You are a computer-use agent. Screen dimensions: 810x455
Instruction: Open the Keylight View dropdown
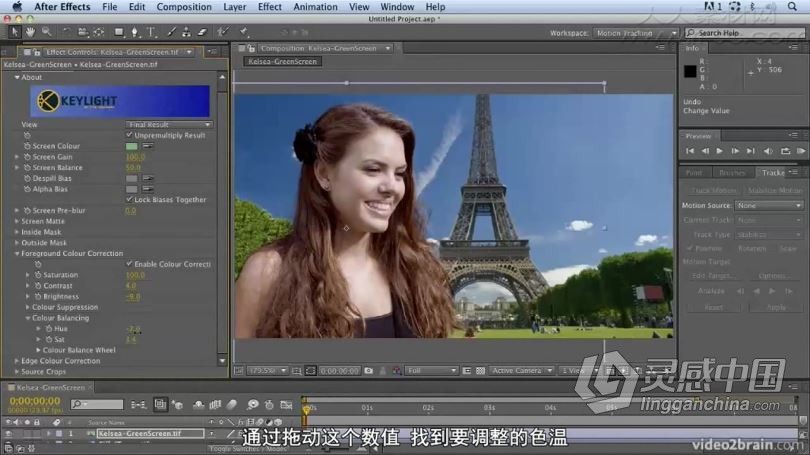[x=169, y=124]
